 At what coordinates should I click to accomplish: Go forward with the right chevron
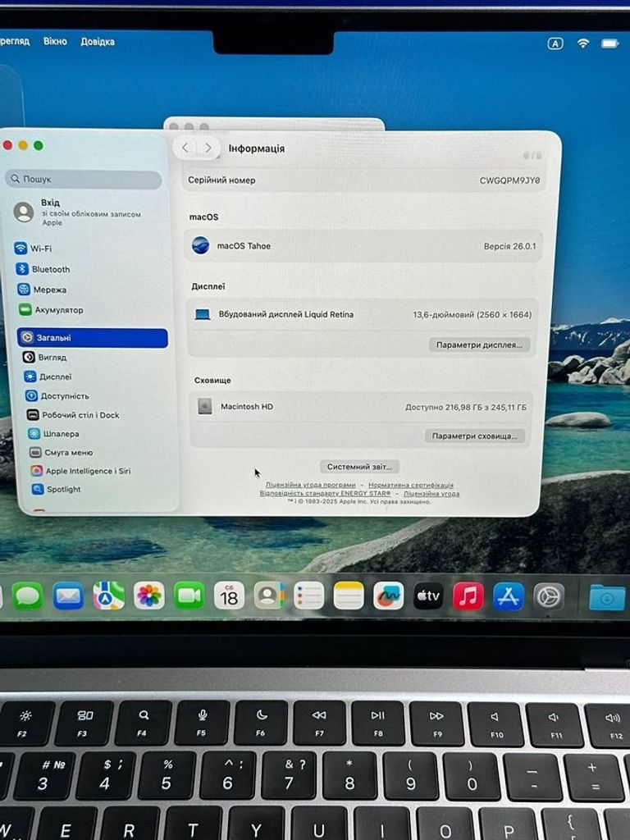tap(208, 148)
